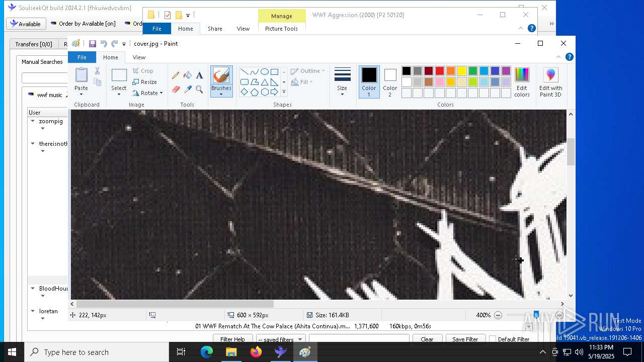
Task: Open Picture Tools tab in Explorer window
Action: [x=281, y=29]
